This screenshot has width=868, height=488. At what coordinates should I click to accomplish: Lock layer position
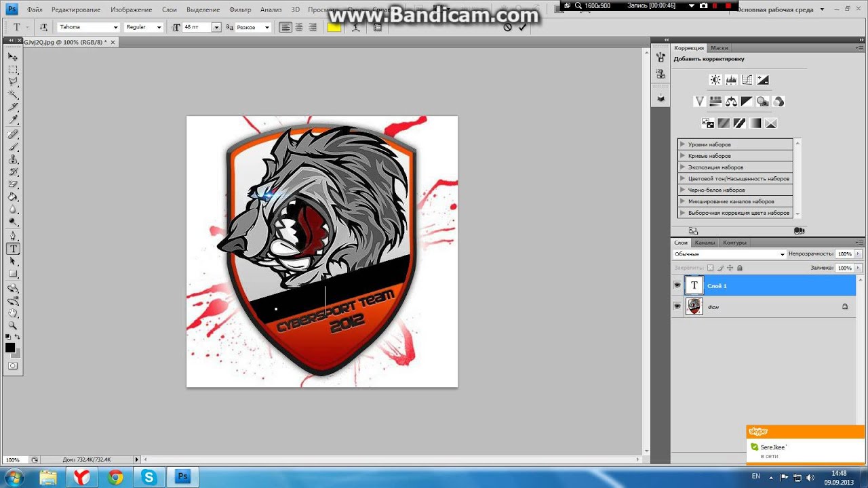pos(730,268)
